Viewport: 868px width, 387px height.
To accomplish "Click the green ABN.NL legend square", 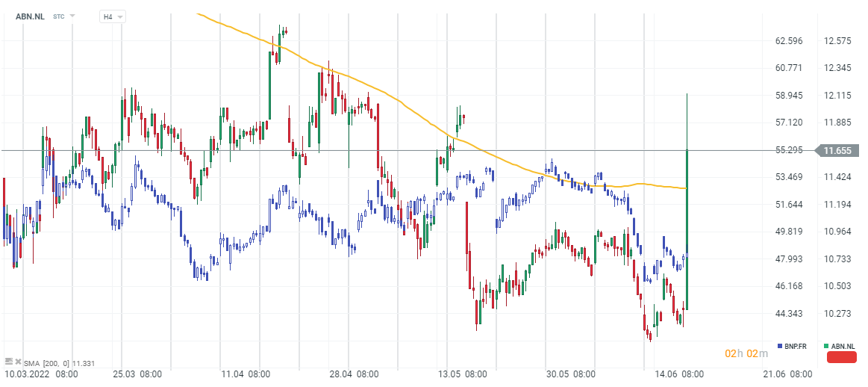I will point(826,346).
